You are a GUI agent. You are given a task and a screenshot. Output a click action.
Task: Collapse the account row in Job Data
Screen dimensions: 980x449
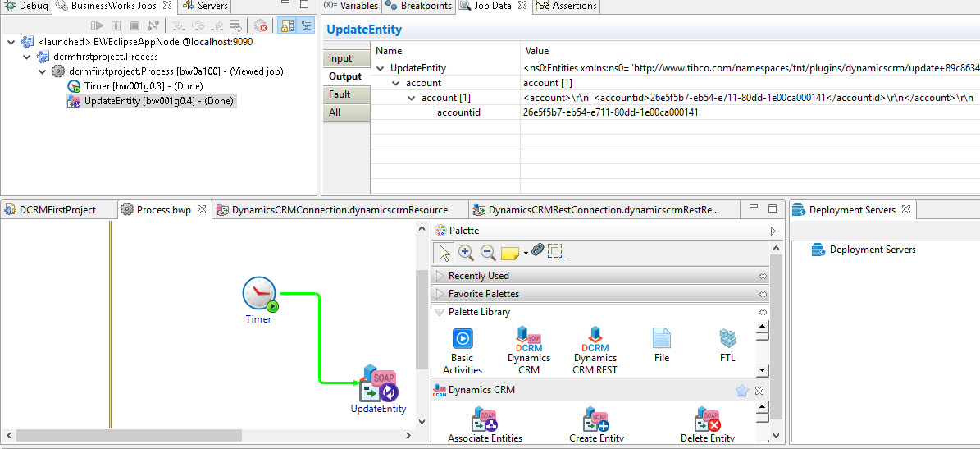click(395, 83)
